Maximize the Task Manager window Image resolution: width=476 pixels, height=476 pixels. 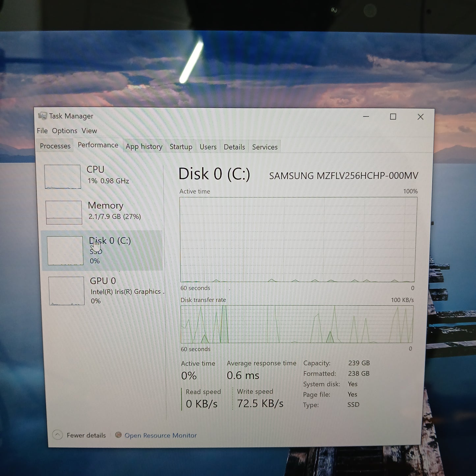[393, 117]
